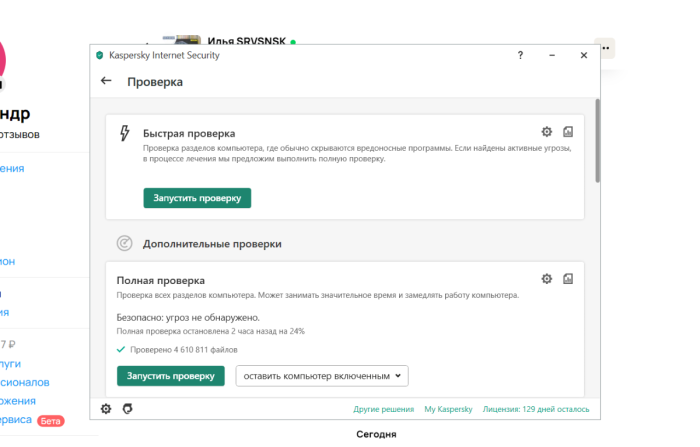Open report icon for Полная проверка
The width and height of the screenshot is (700, 447).
click(x=567, y=278)
